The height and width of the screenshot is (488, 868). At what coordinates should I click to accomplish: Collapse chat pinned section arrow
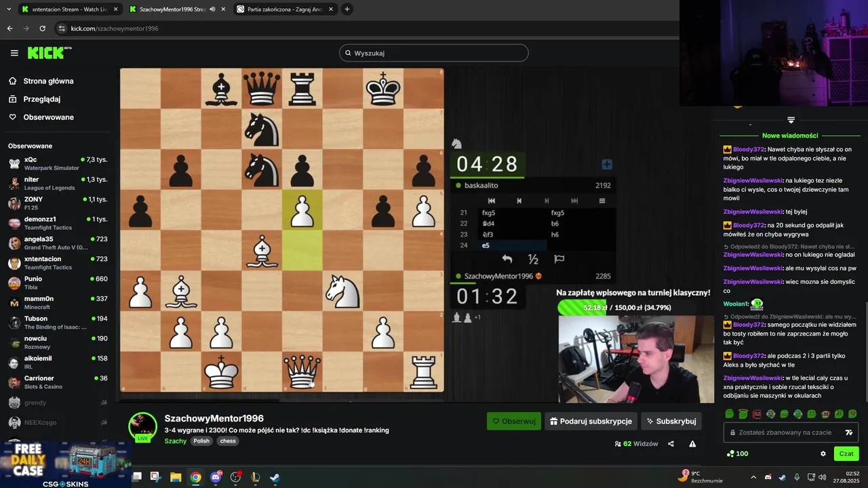[x=791, y=120]
